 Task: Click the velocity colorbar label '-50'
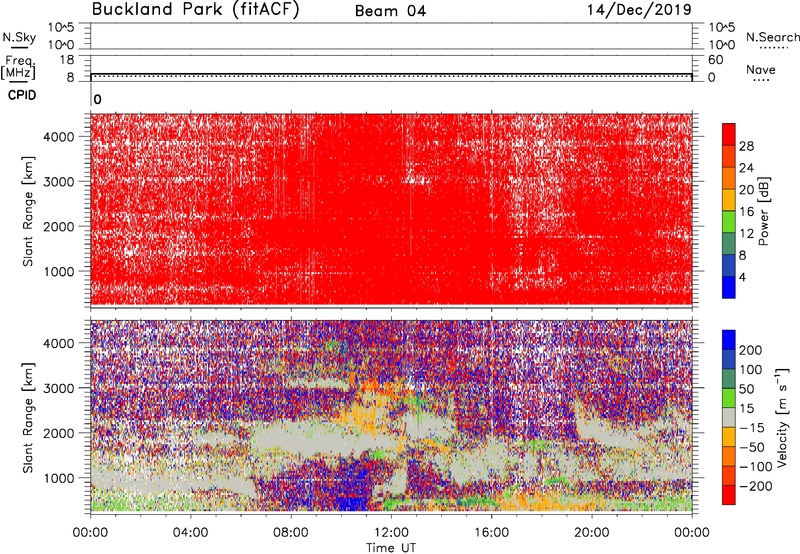[x=752, y=447]
